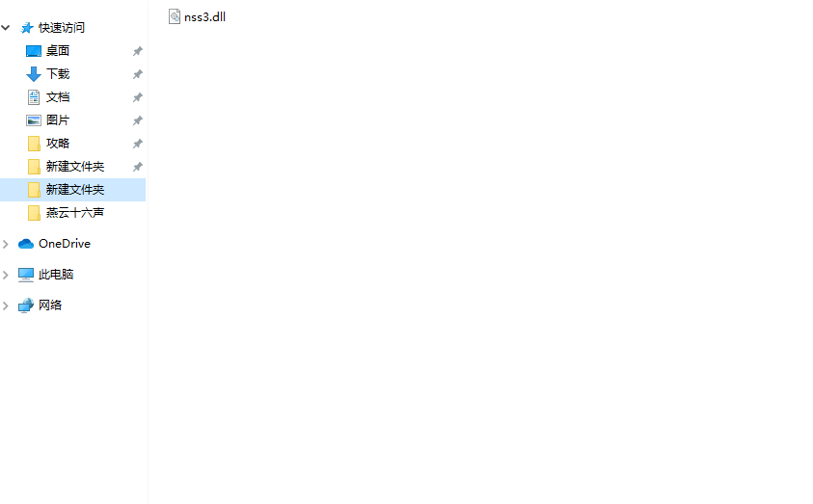Click the 图片 pictures icon
The image size is (813, 504).
click(34, 120)
